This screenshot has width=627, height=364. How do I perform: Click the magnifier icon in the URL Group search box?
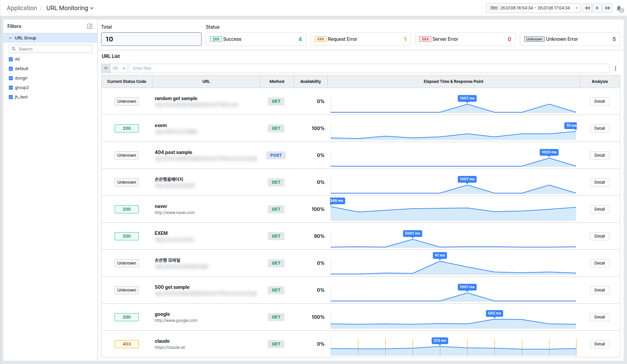(x=14, y=49)
